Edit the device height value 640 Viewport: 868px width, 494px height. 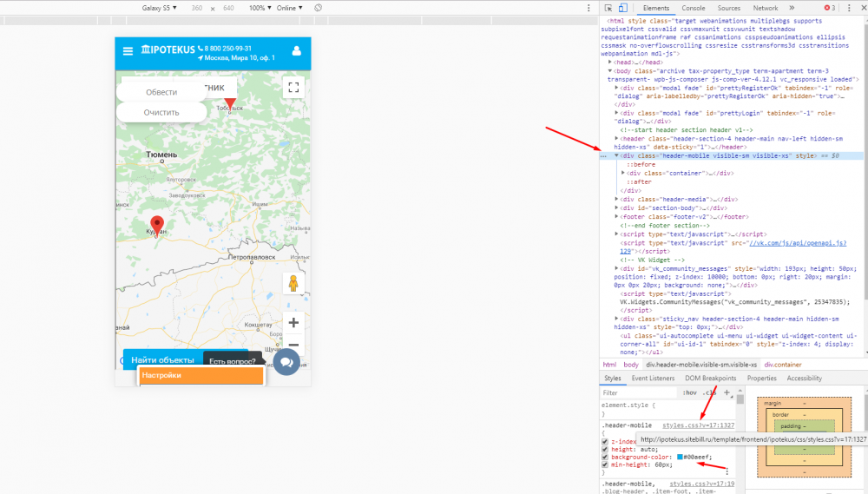(x=228, y=8)
